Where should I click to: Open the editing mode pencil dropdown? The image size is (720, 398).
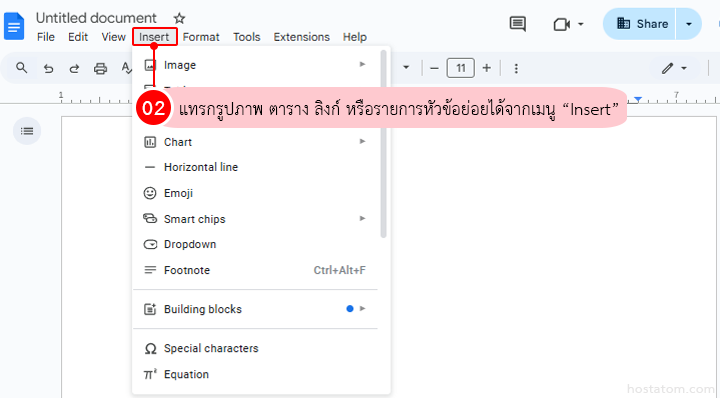pos(674,68)
